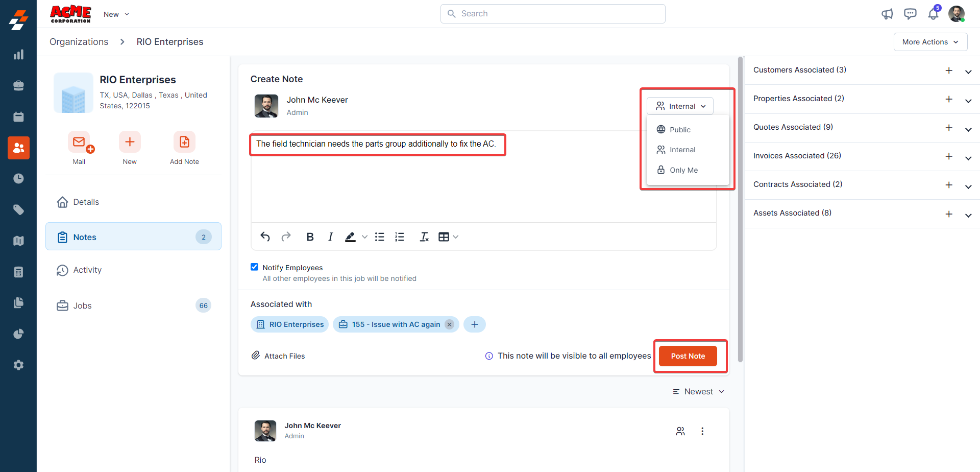980x472 pixels.
Task: Click into the note text editor area
Action: coord(483,177)
